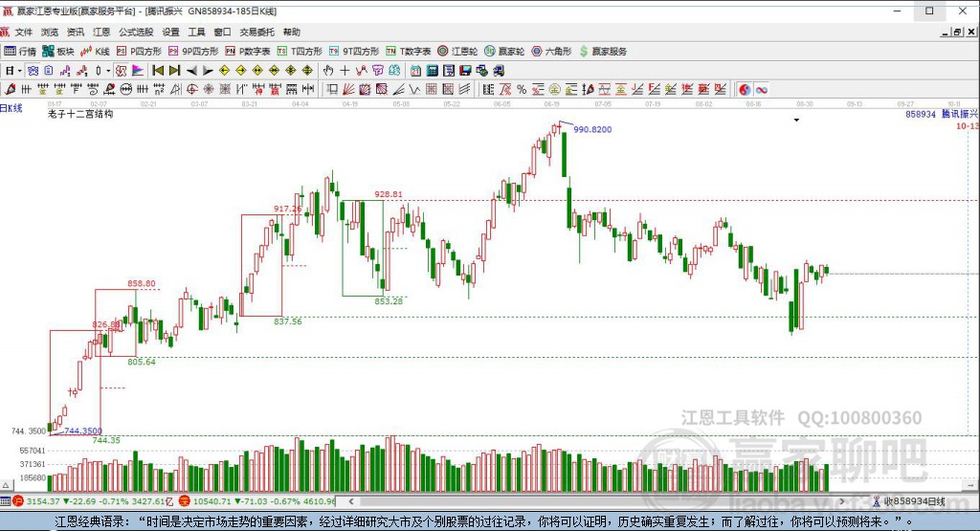Viewport: 980px width, 531px height.
Task: Open the 9T四方形 tool
Action: pyautogui.click(x=354, y=52)
